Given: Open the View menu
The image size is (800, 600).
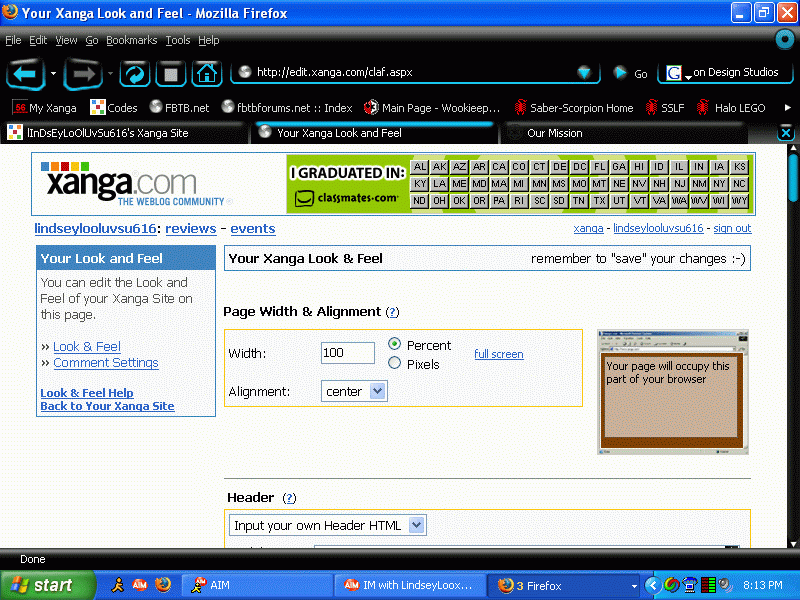Looking at the screenshot, I should (x=66, y=40).
